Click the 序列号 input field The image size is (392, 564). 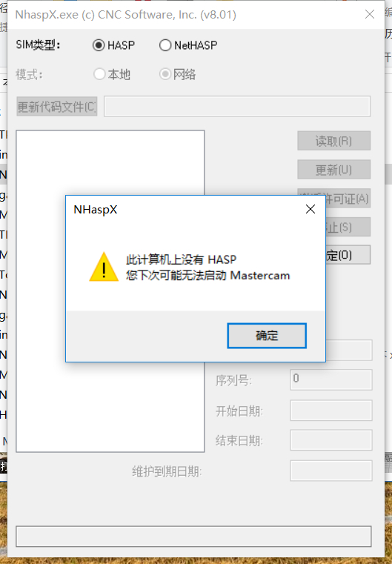pyautogui.click(x=331, y=379)
